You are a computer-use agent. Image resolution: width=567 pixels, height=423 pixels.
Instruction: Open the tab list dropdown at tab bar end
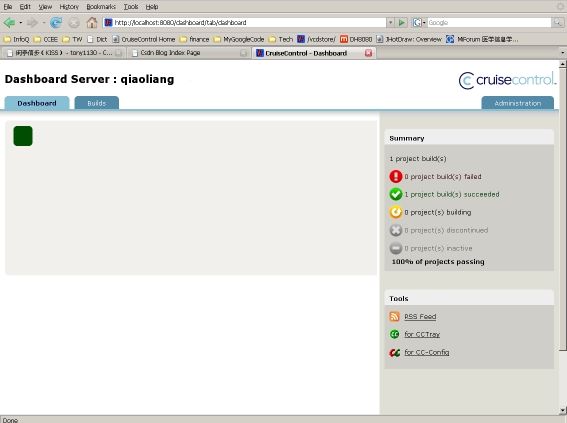tap(563, 53)
